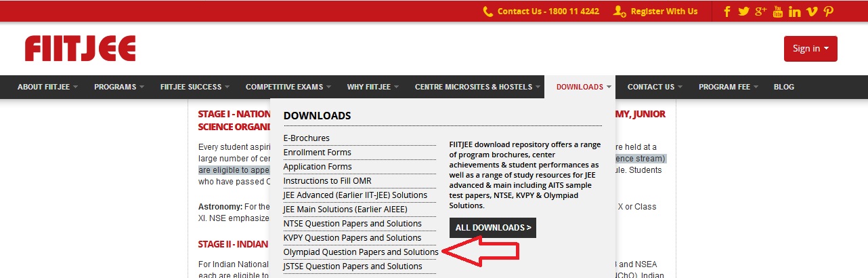
Task: Open Olympiad Question Papers and Solutions
Action: point(361,252)
